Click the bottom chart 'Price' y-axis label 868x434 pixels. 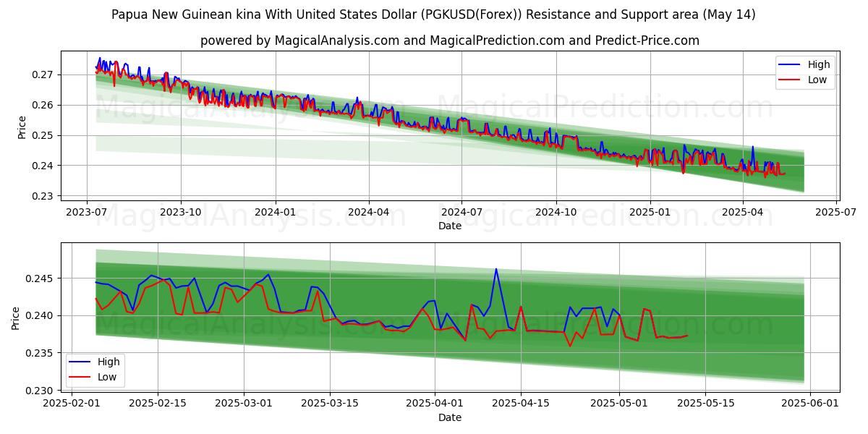tap(17, 318)
